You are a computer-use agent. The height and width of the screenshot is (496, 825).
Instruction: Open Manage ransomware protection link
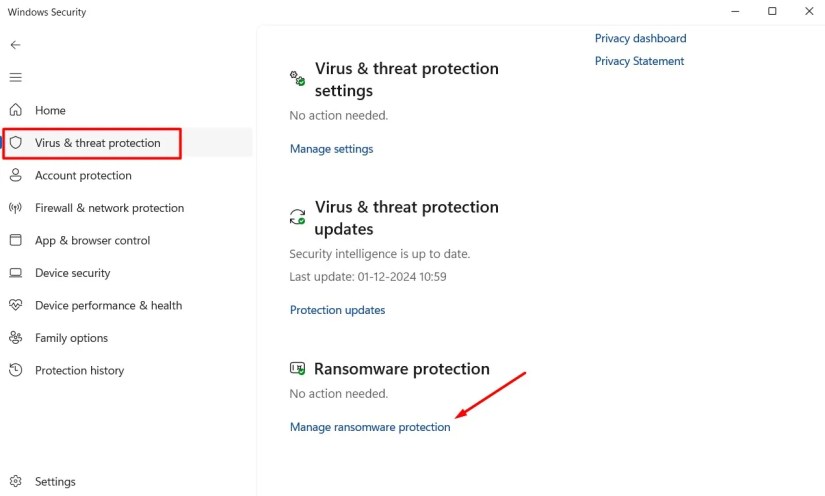(370, 427)
